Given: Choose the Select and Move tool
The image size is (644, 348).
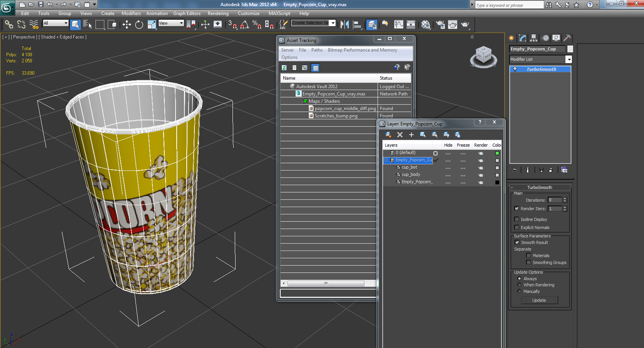Looking at the screenshot, I should click(127, 24).
